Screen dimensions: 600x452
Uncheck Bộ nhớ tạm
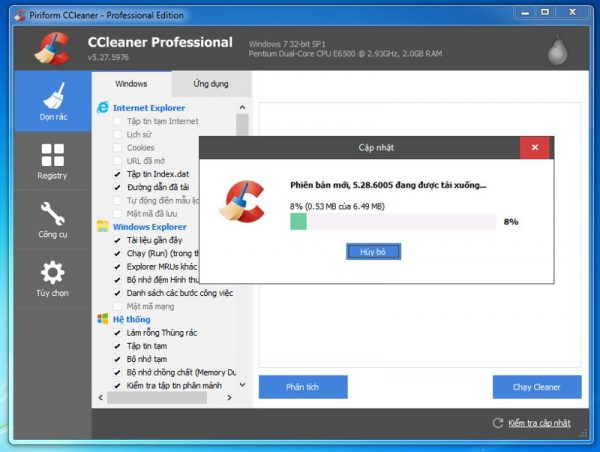click(117, 359)
